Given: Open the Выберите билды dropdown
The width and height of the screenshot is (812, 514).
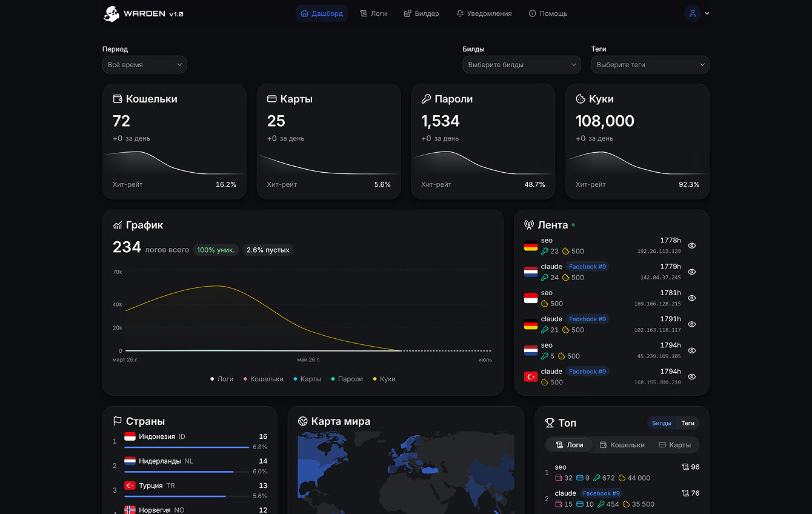Looking at the screenshot, I should pos(522,64).
